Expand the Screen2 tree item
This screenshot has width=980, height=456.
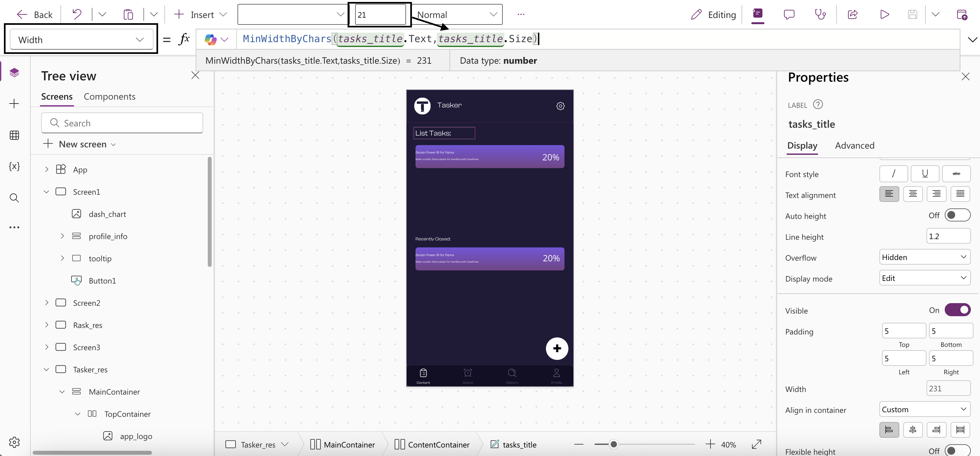[x=46, y=302]
